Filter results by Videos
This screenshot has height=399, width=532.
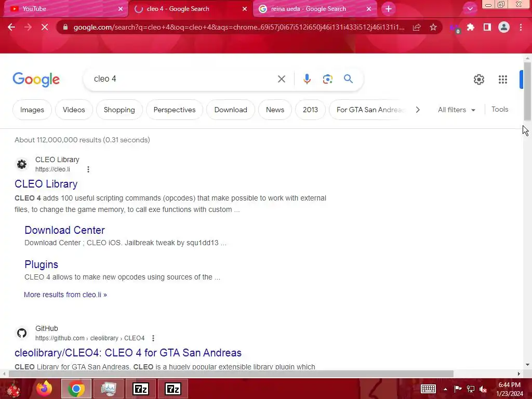coord(74,110)
